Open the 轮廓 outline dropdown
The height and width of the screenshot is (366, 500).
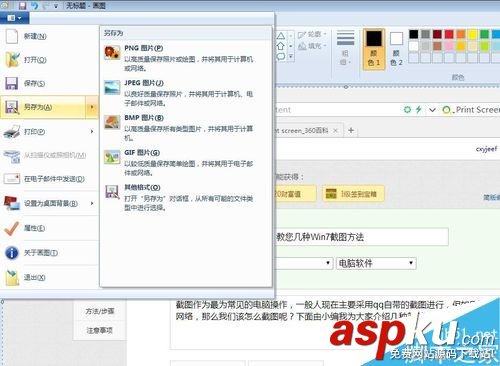pos(312,35)
